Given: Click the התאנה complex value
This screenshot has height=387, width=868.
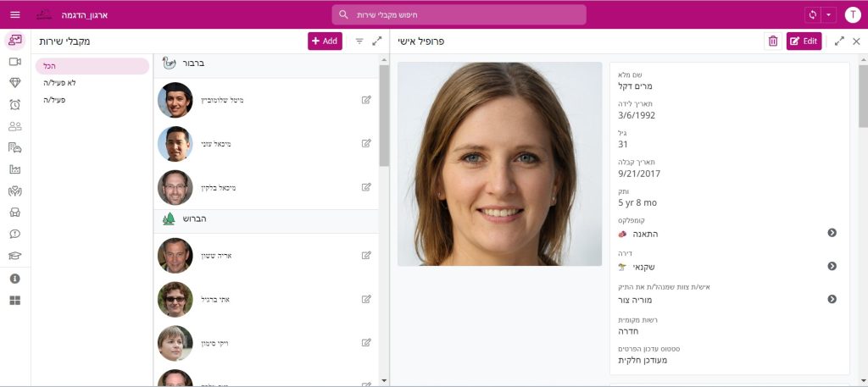Looking at the screenshot, I should [x=645, y=234].
